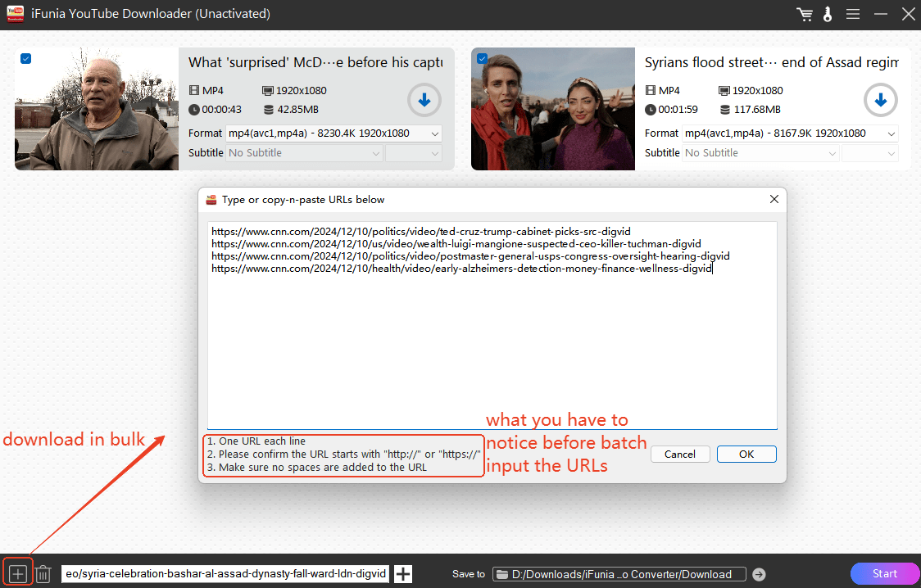Uncheck the Syrians video checkbox
The image size is (921, 588).
tap(482, 58)
